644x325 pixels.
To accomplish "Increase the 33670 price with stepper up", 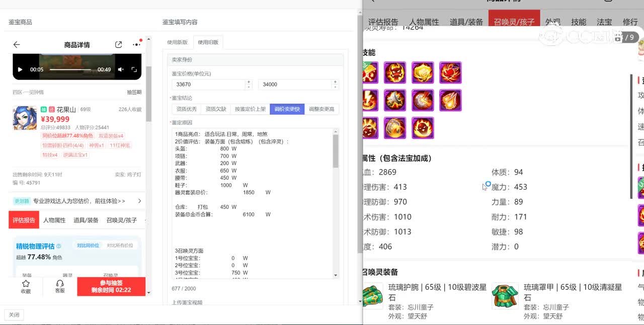I will [x=249, y=82].
